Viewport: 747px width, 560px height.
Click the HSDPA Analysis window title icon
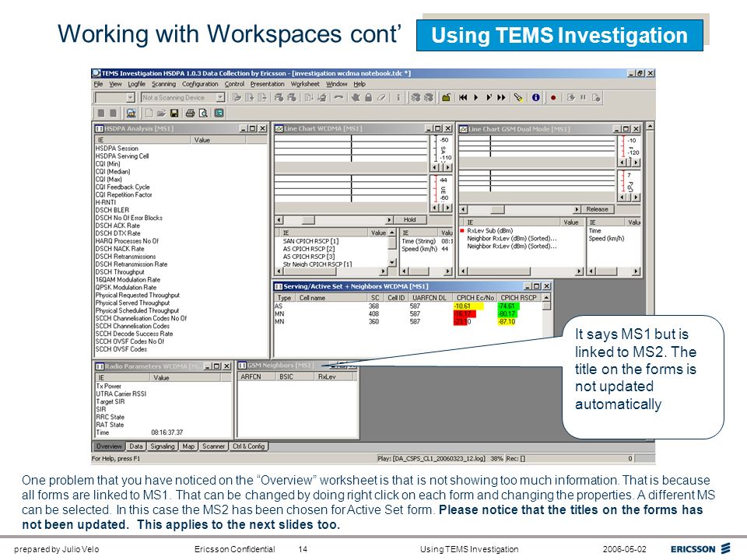[99, 128]
